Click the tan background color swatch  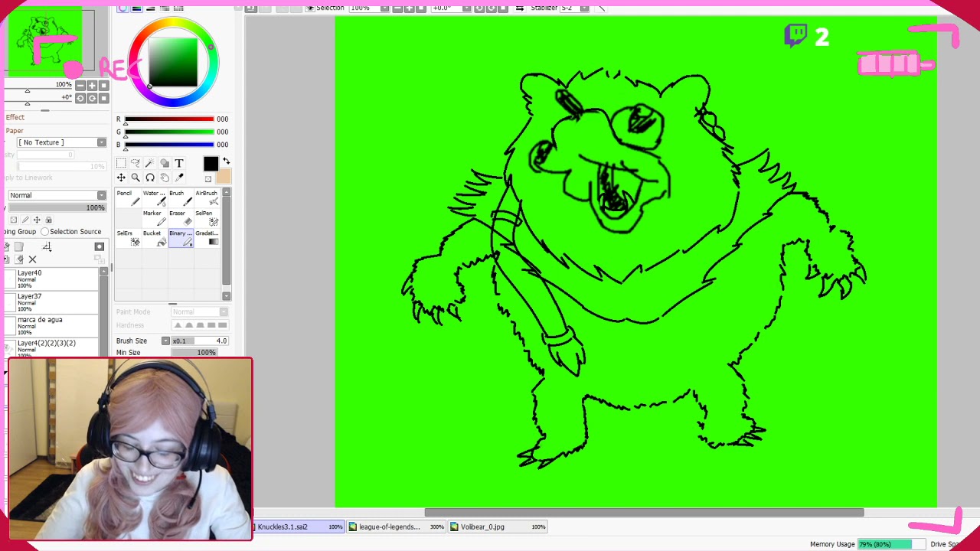pyautogui.click(x=224, y=177)
